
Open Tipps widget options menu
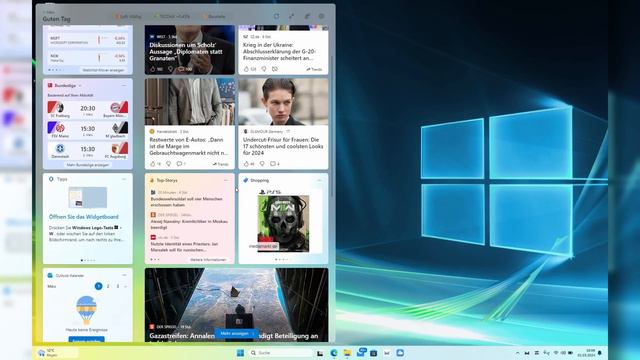coord(124,179)
